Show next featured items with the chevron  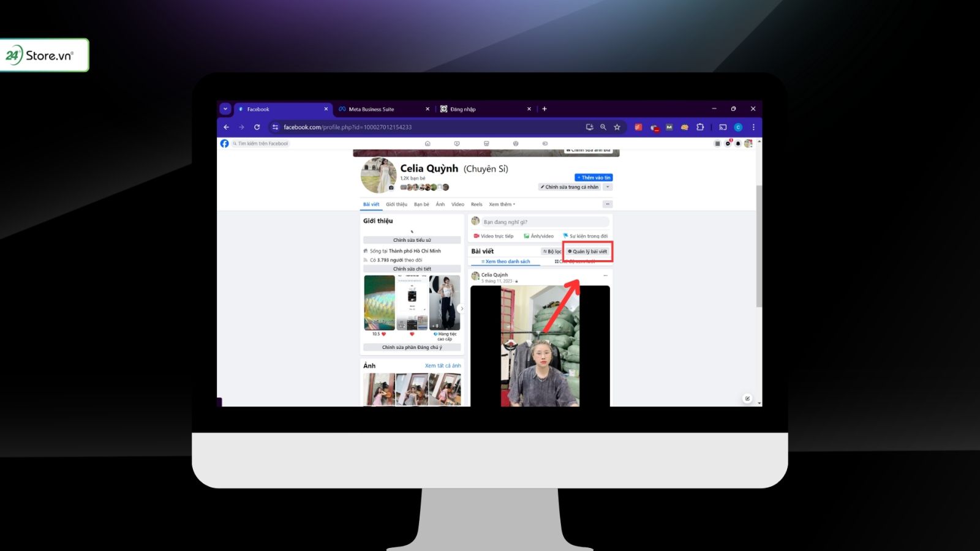(461, 309)
